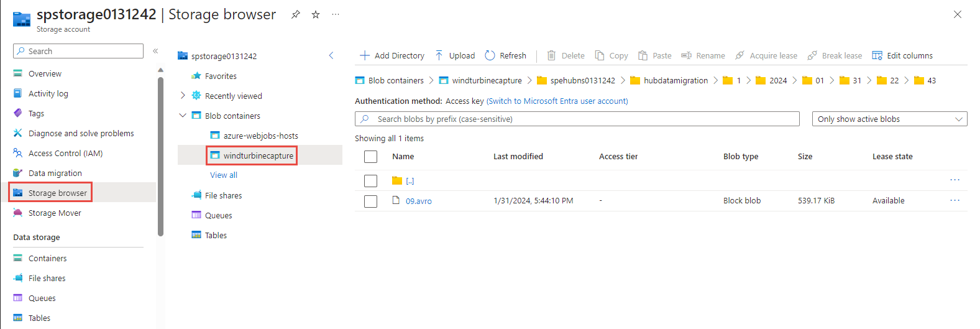
Task: Focus the left menu Search box
Action: click(78, 51)
